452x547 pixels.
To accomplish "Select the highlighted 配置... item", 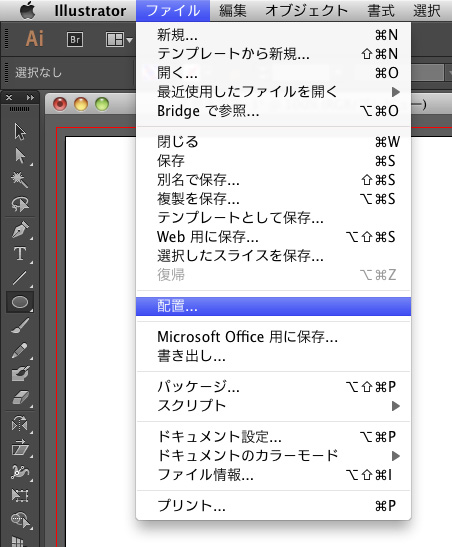I will click(273, 306).
